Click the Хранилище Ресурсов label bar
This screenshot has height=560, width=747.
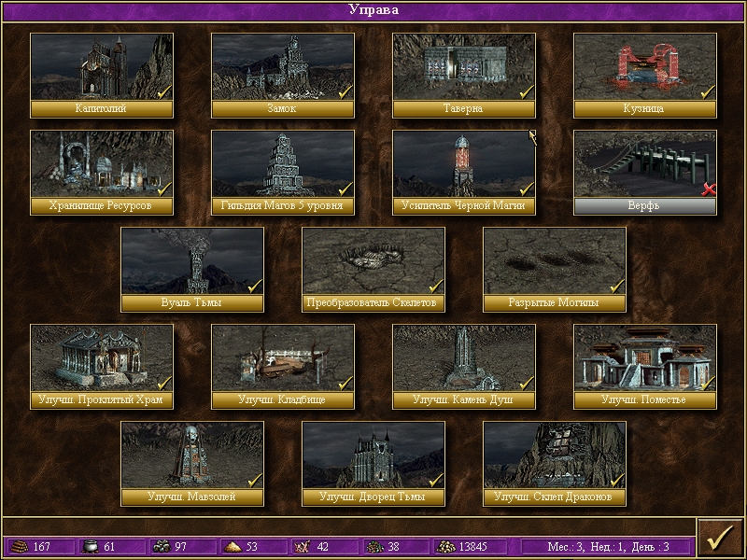[102, 205]
